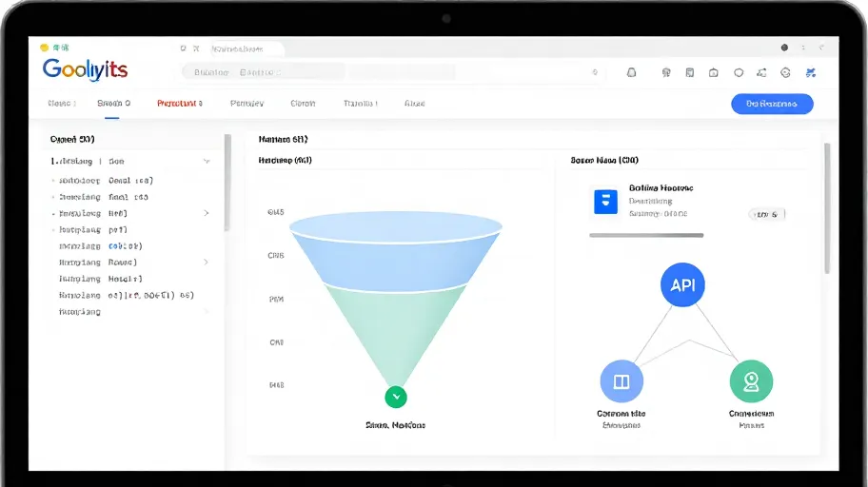The image size is (868, 487).
Task: Collapse the first list row's down chevron
Action: click(206, 161)
